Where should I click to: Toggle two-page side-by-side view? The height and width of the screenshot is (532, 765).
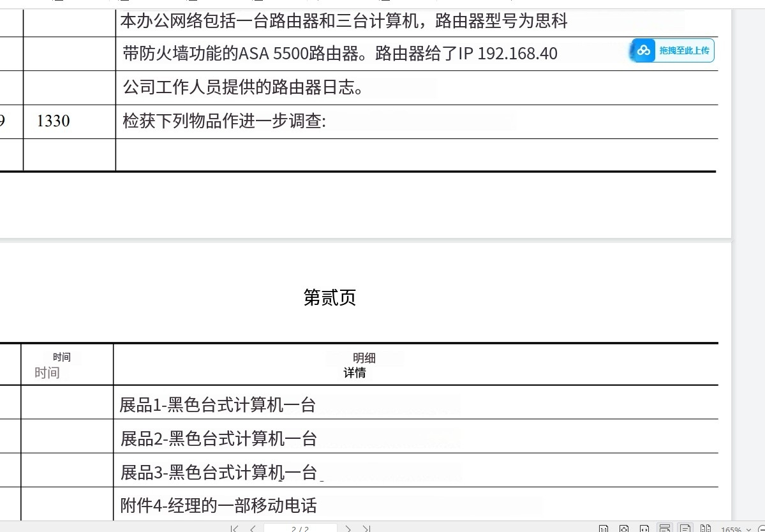pos(706,529)
